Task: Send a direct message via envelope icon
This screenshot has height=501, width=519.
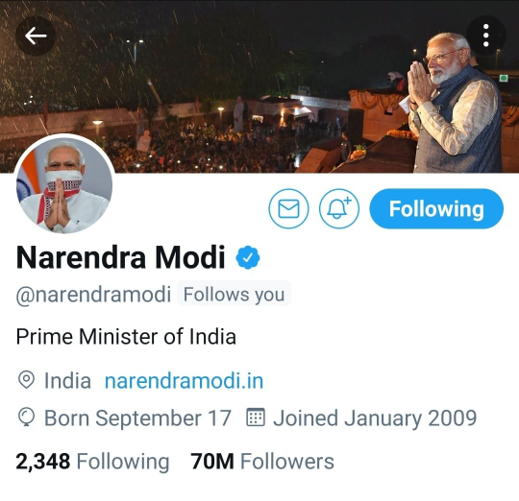Action: (x=289, y=209)
